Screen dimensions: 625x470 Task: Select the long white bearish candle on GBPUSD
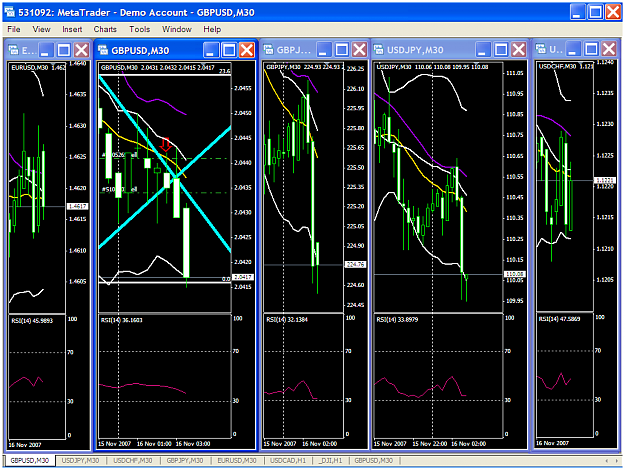click(x=186, y=242)
